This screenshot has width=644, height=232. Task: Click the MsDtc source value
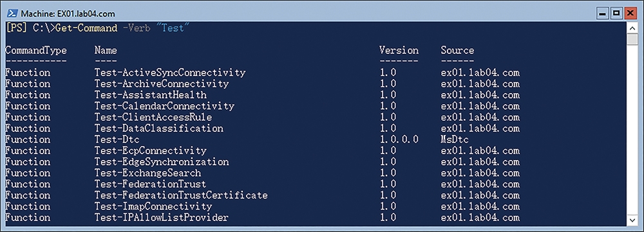(x=455, y=139)
